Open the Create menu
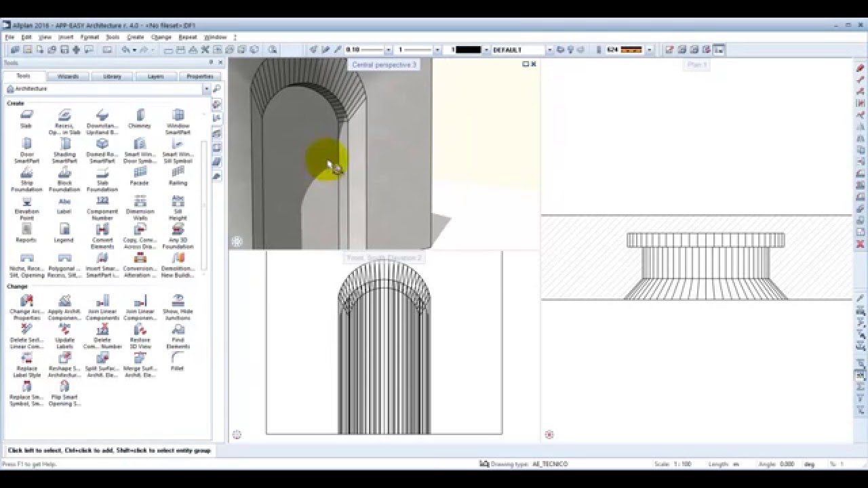 click(x=136, y=37)
